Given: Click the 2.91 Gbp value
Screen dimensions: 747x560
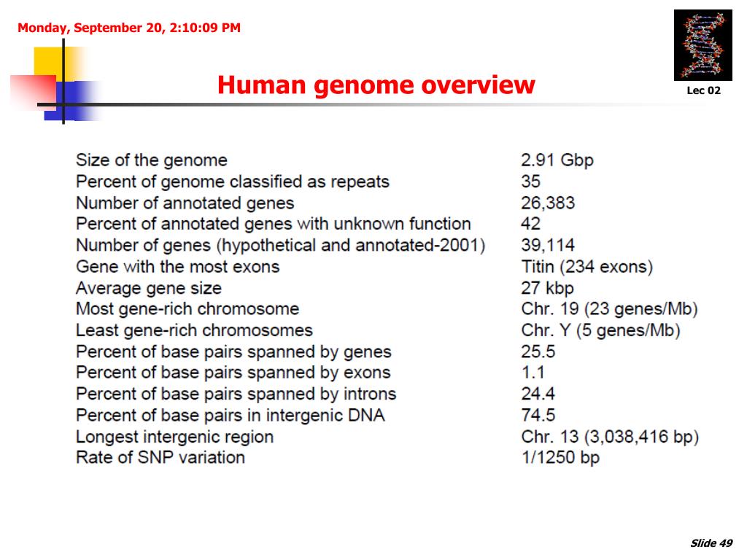Looking at the screenshot, I should (557, 160).
